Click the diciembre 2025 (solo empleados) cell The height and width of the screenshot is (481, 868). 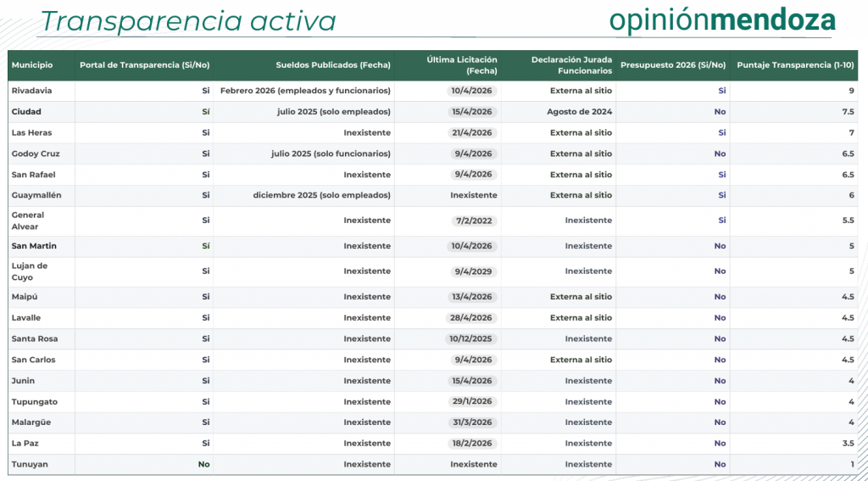(321, 195)
